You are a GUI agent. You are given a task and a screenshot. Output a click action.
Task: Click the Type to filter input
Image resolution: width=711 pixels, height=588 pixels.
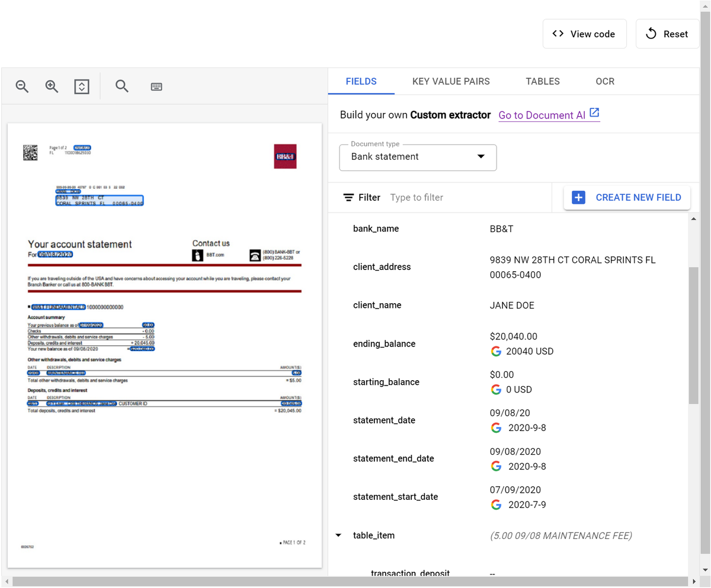462,197
